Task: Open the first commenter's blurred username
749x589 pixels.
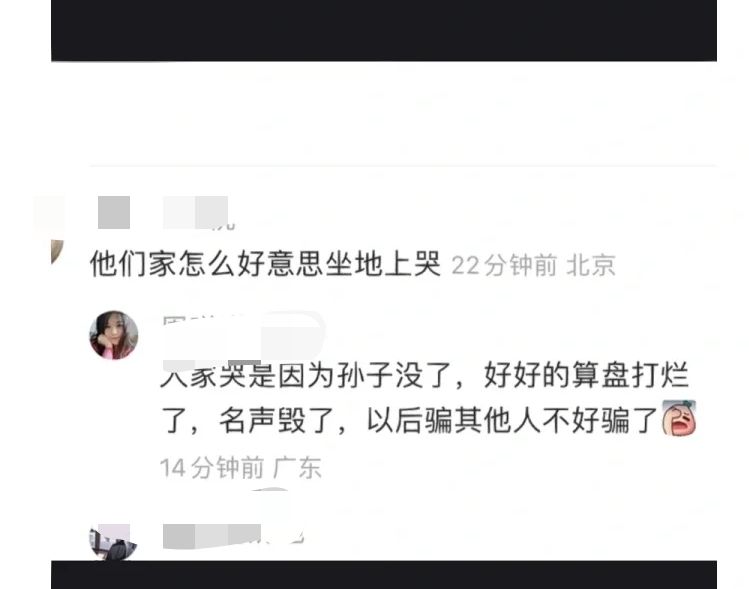Action: tap(195, 212)
